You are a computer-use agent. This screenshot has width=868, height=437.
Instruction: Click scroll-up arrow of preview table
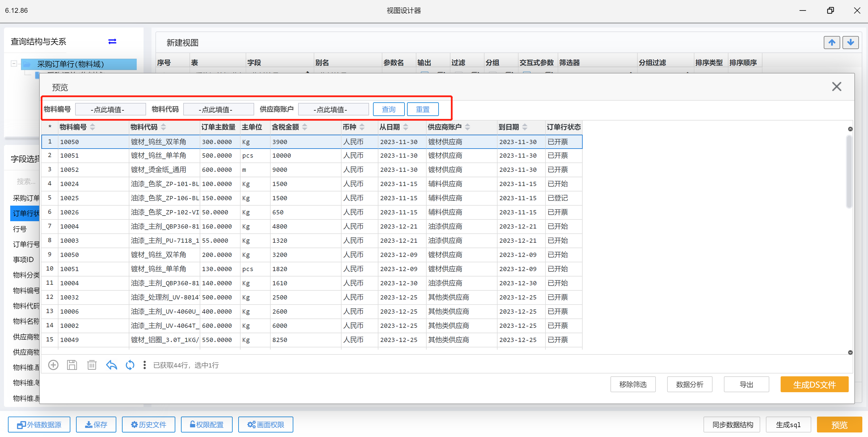850,129
